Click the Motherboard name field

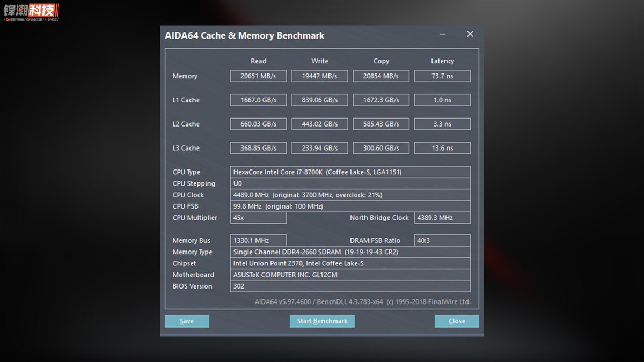coord(350,275)
